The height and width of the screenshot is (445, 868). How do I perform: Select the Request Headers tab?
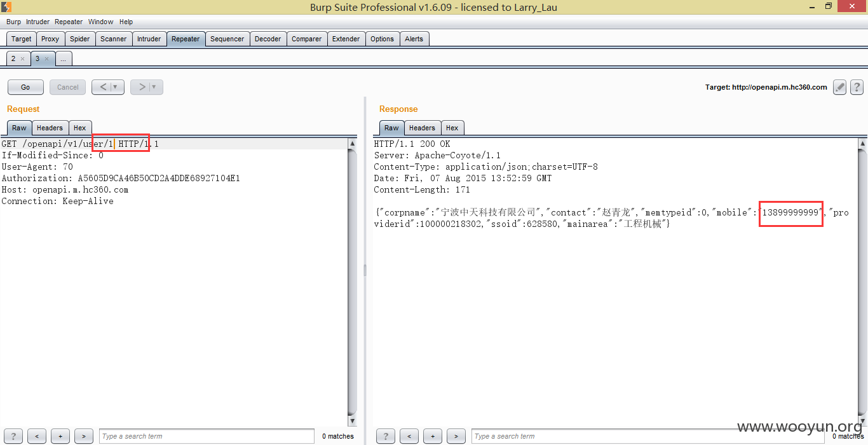pyautogui.click(x=50, y=128)
